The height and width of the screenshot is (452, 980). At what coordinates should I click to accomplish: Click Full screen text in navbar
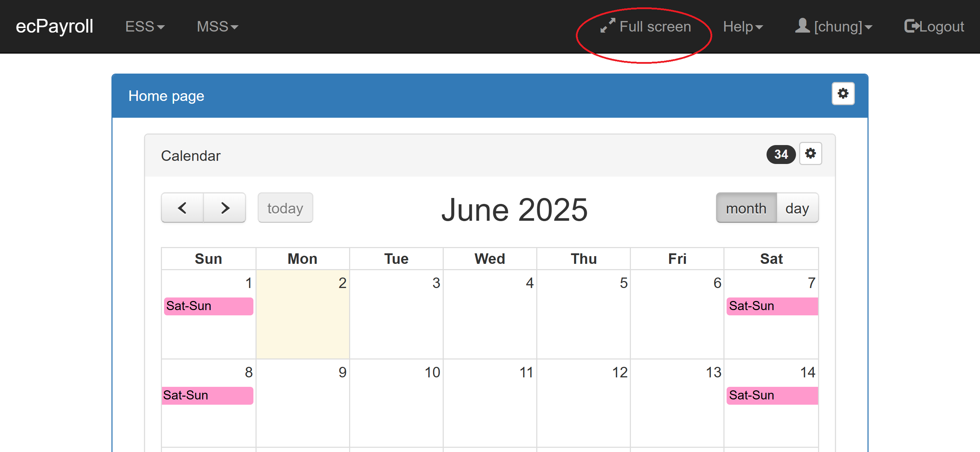(x=655, y=27)
